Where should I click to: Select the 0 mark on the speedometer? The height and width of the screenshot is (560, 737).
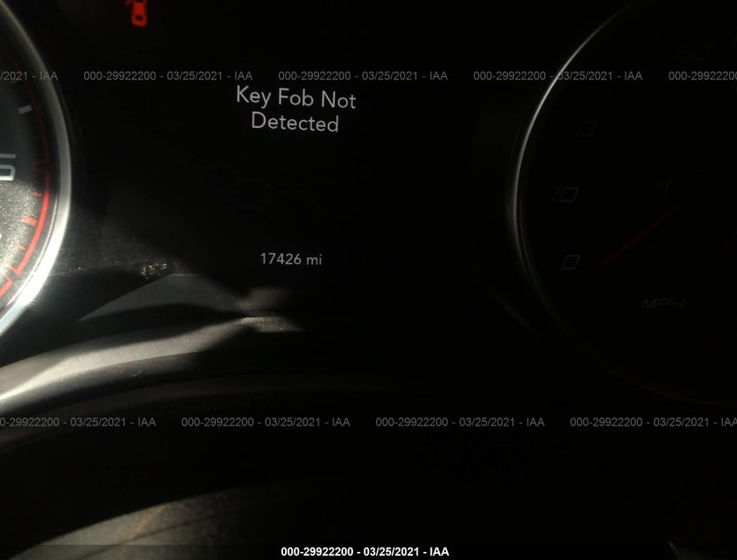570,262
